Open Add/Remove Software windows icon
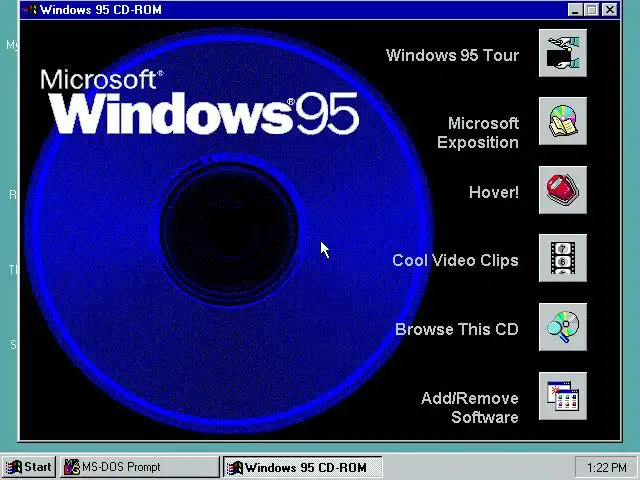 coord(563,396)
